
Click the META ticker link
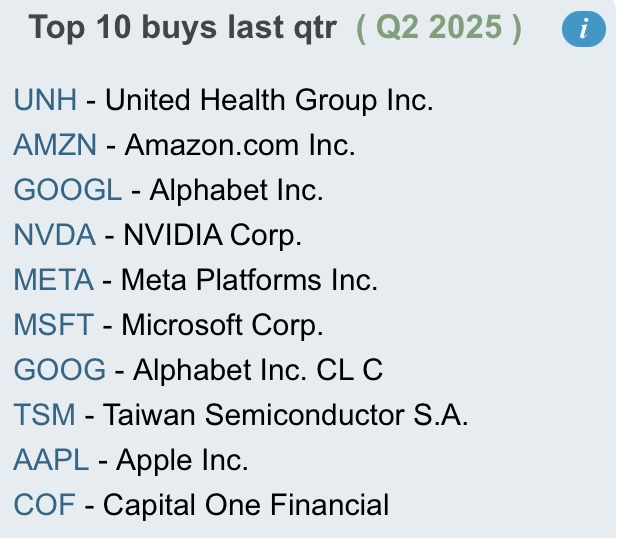pos(54,280)
